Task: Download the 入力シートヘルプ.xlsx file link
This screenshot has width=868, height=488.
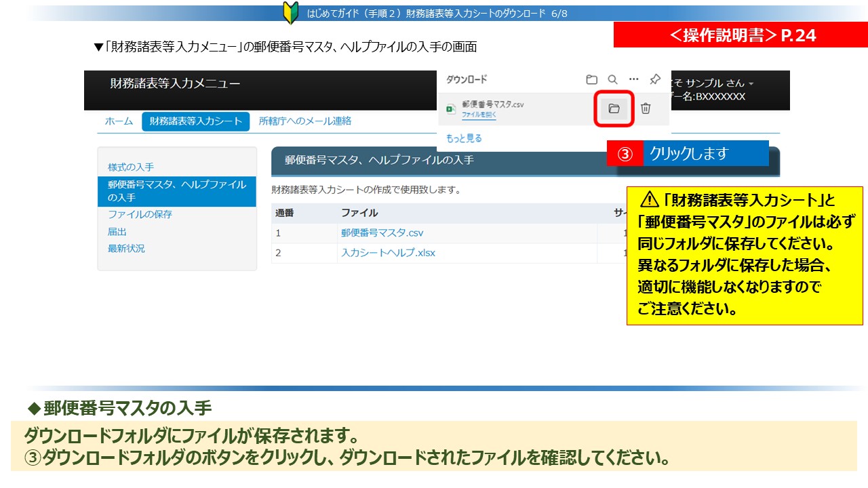Action: 388,253
